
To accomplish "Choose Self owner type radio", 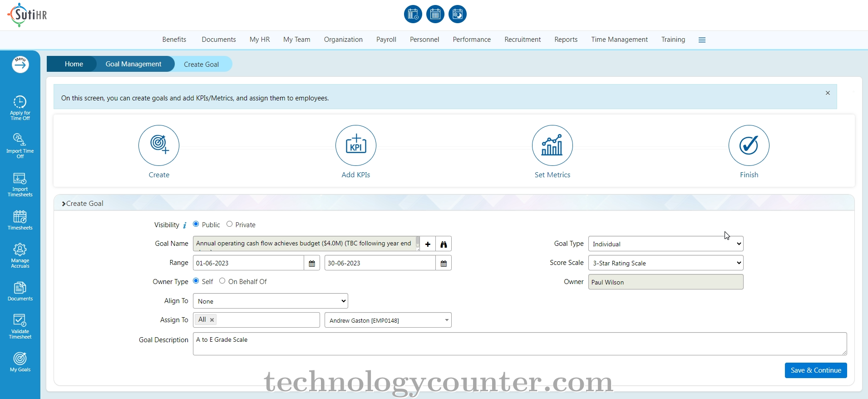I will click(196, 281).
